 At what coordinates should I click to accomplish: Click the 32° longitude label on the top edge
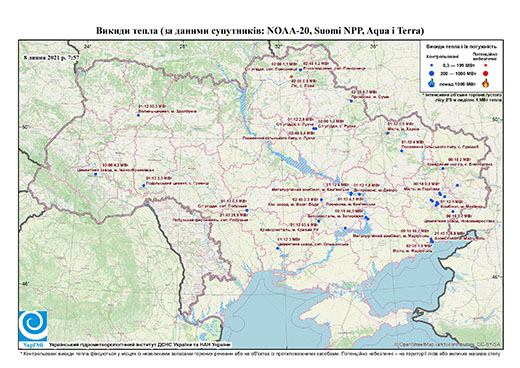tap(278, 46)
